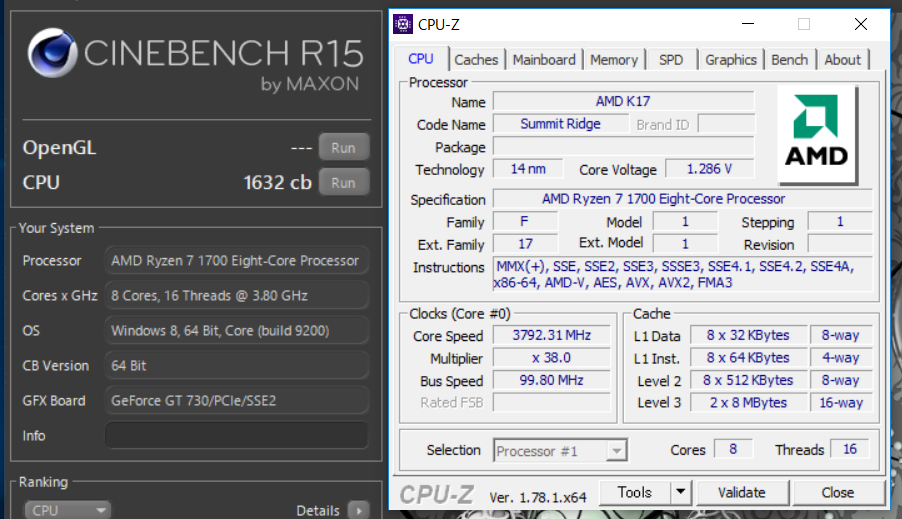
Task: Click the Level 3 2 x 8 MBytes value
Action: pyautogui.click(x=748, y=403)
